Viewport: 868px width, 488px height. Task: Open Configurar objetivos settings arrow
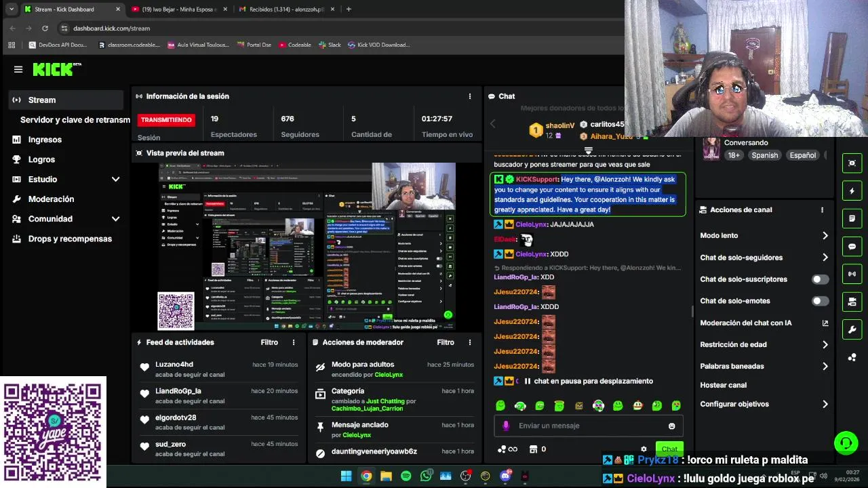click(x=825, y=404)
